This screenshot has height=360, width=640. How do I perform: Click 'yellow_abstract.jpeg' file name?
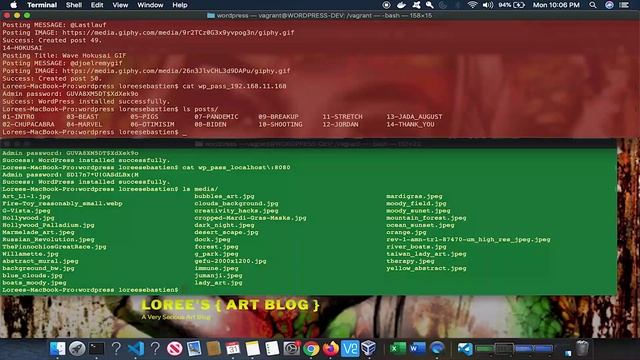click(426, 269)
